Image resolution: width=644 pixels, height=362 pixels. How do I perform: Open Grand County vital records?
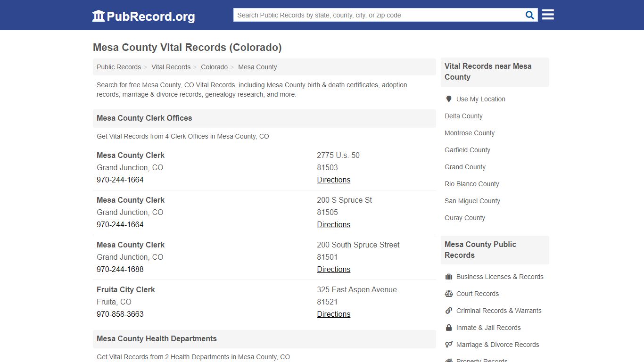point(465,167)
